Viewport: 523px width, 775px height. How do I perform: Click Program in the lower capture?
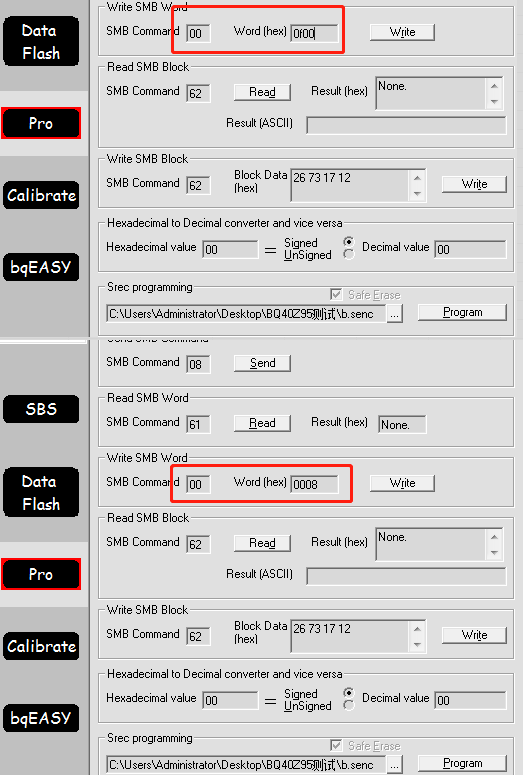(x=462, y=763)
